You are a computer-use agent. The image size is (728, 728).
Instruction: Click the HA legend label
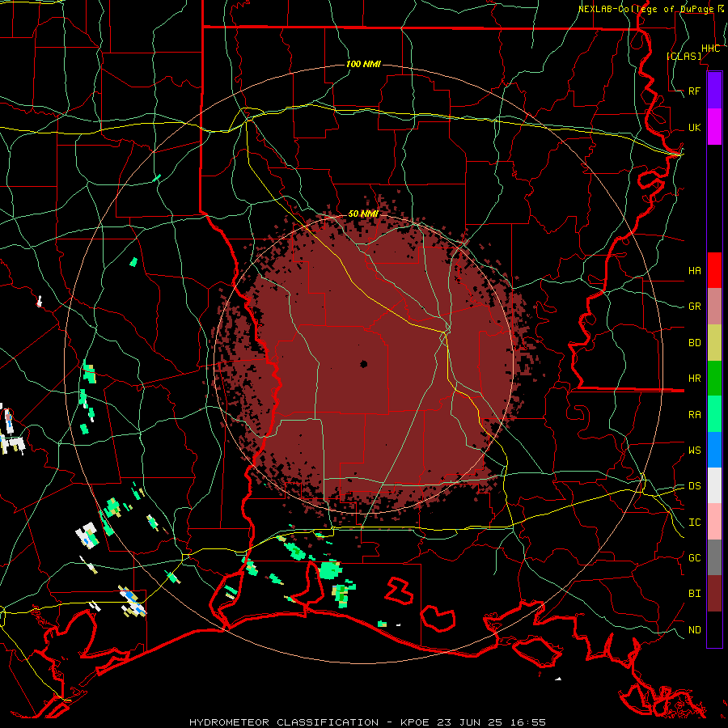(x=694, y=270)
